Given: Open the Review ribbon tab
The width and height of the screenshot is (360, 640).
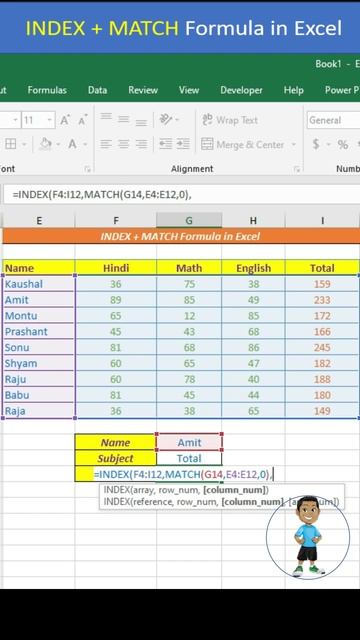Looking at the screenshot, I should pos(143,90).
